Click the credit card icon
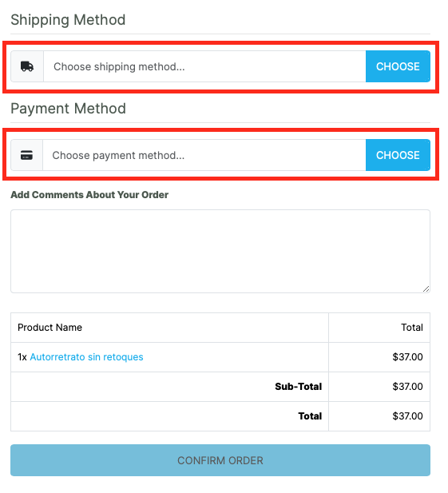The width and height of the screenshot is (448, 493). 26,155
